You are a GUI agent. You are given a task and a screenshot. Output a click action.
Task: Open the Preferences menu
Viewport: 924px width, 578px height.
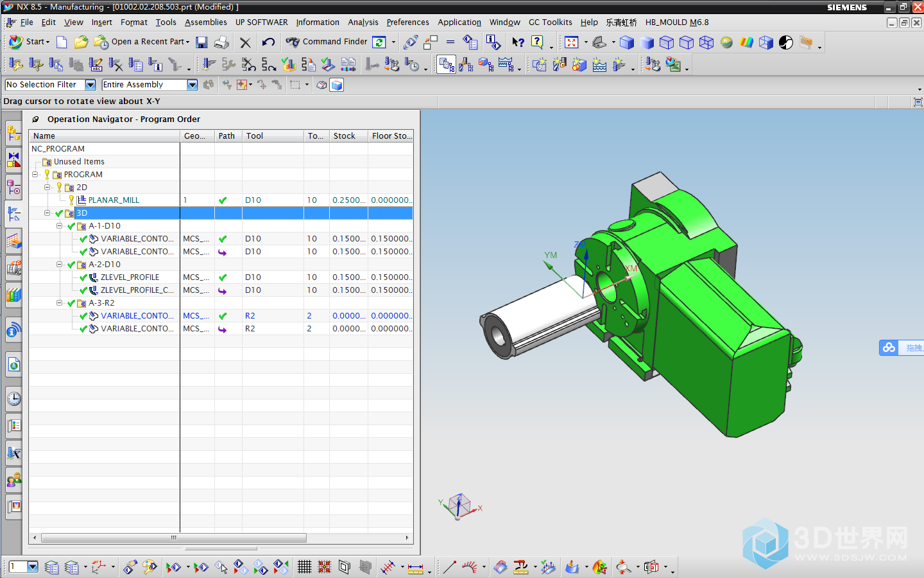click(407, 22)
